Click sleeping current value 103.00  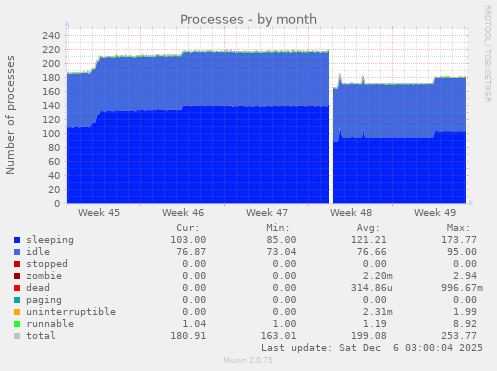[x=188, y=240]
